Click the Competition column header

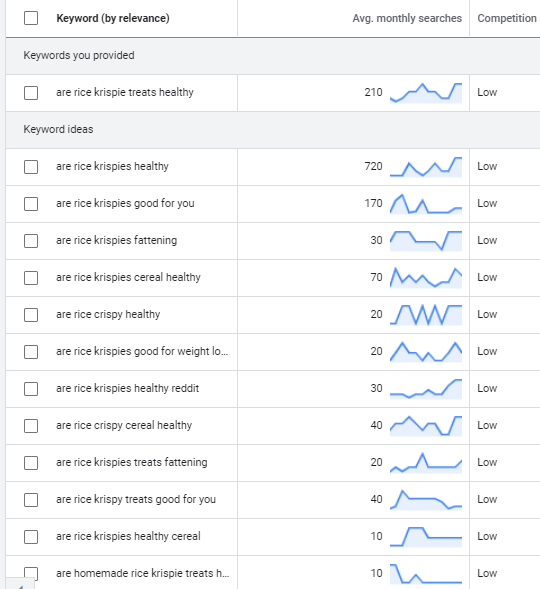click(507, 18)
